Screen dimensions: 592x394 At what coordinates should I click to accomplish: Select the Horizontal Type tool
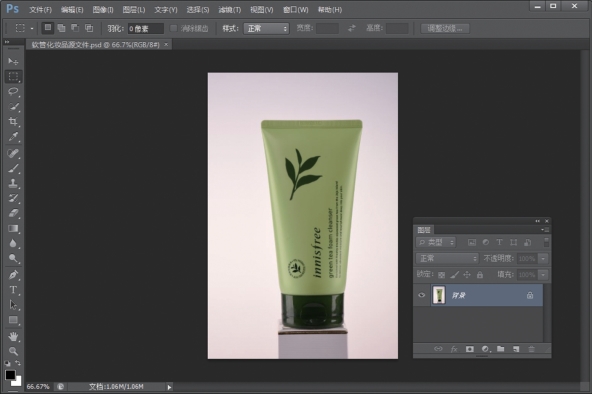(13, 290)
